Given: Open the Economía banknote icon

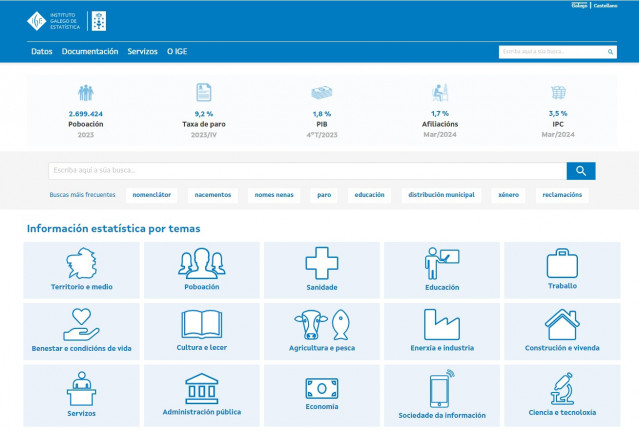Looking at the screenshot, I should click(x=322, y=388).
